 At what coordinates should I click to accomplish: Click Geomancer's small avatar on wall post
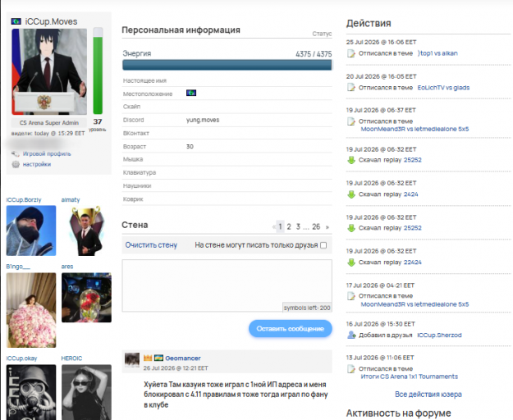(x=132, y=360)
